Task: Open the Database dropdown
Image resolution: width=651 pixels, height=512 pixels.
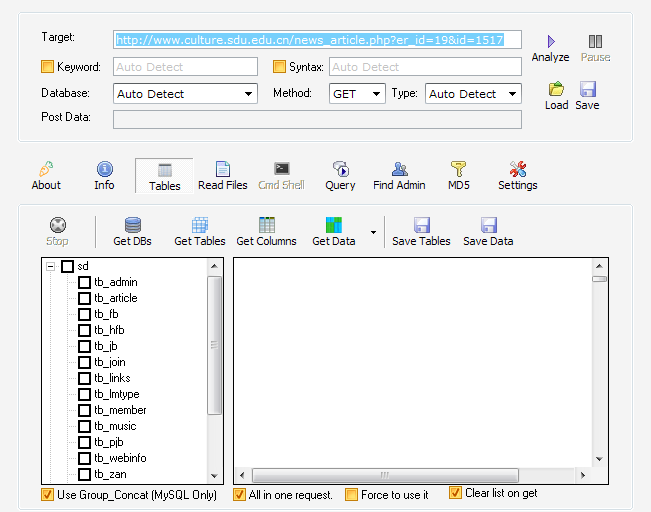Action: (185, 94)
